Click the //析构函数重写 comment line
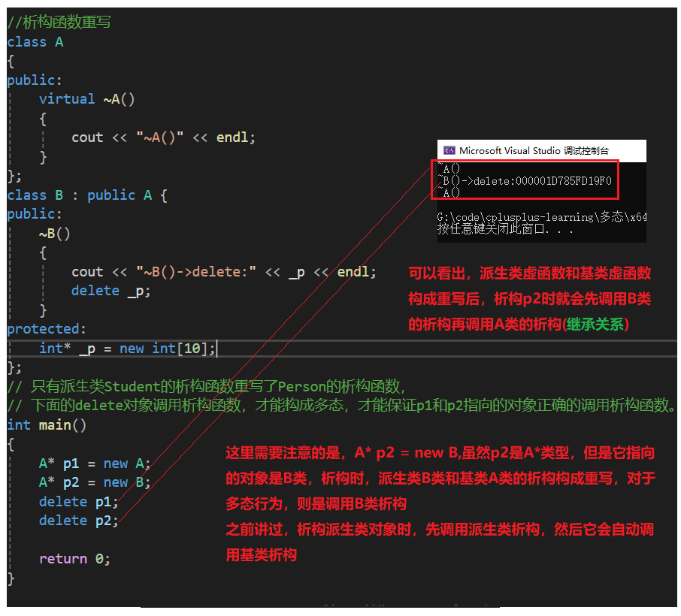The width and height of the screenshot is (681, 616). 59,22
